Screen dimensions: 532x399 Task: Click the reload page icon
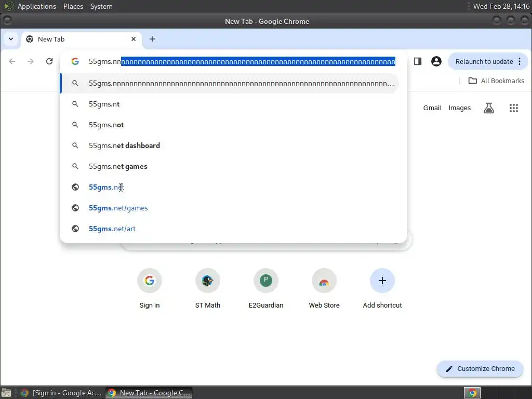coord(49,61)
